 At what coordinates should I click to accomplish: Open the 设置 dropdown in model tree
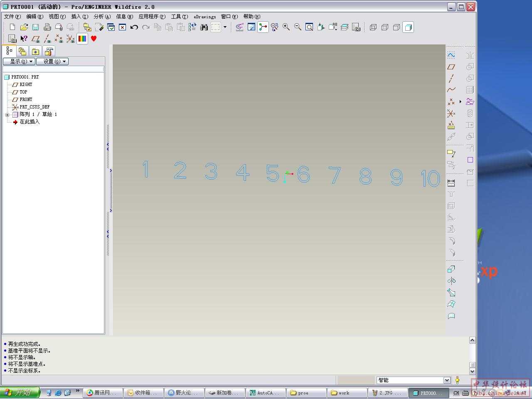(52, 61)
